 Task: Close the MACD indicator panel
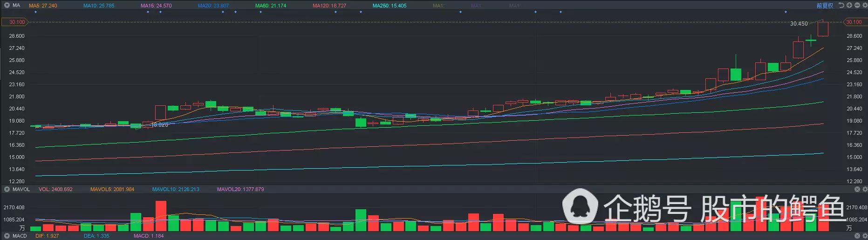coord(857,236)
